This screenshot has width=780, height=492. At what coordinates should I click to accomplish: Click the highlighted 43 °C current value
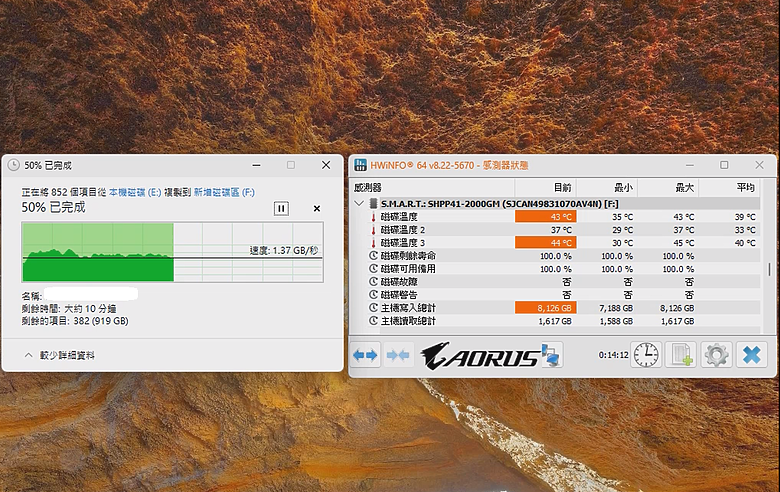click(546, 217)
